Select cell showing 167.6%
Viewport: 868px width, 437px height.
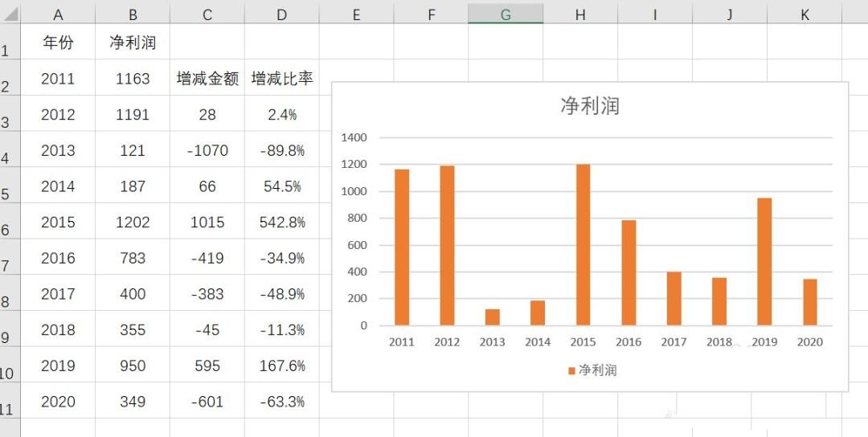click(282, 366)
